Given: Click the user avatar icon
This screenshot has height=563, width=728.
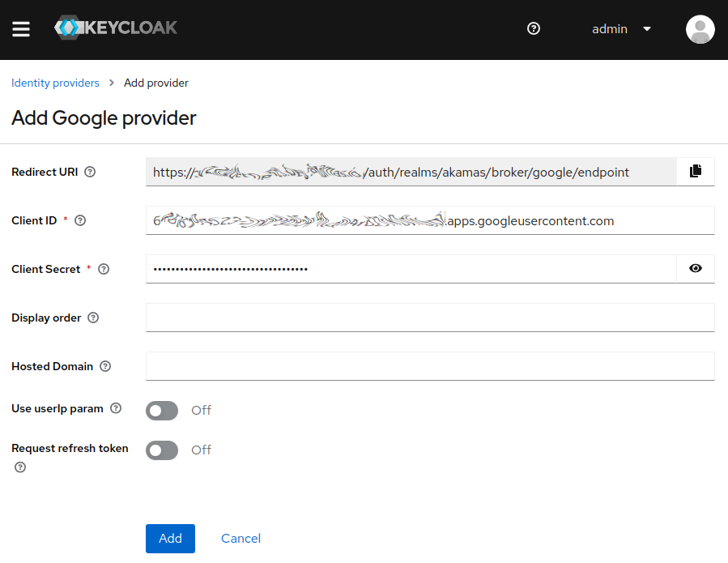Looking at the screenshot, I should pos(700,29).
